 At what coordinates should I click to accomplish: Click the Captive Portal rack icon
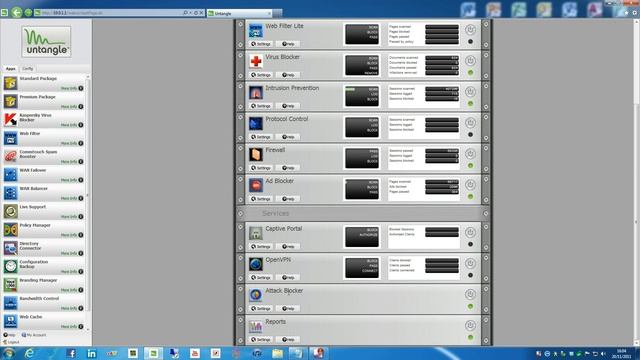click(256, 233)
